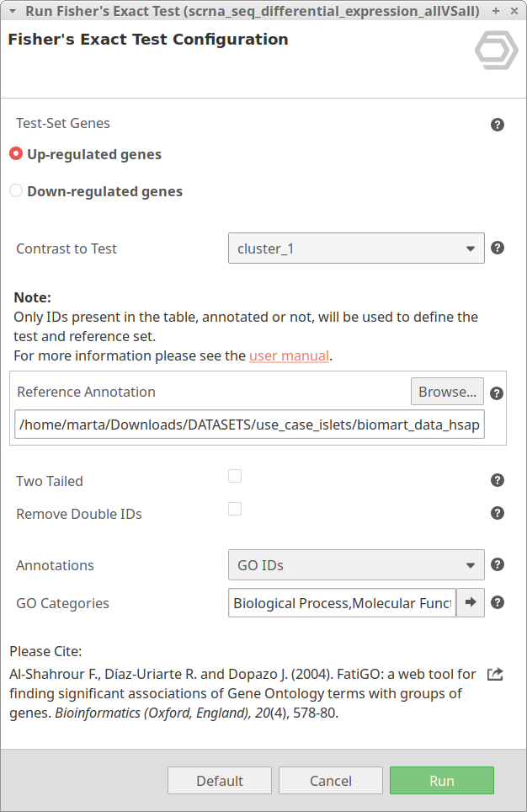Click Browse... button for reference annotation
The height and width of the screenshot is (812, 527).
(447, 392)
